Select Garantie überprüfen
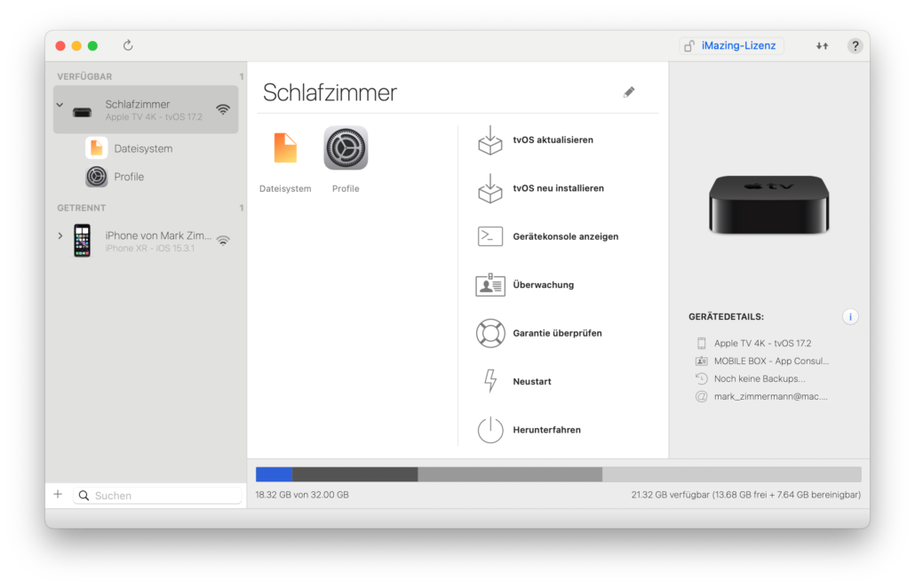 (557, 333)
